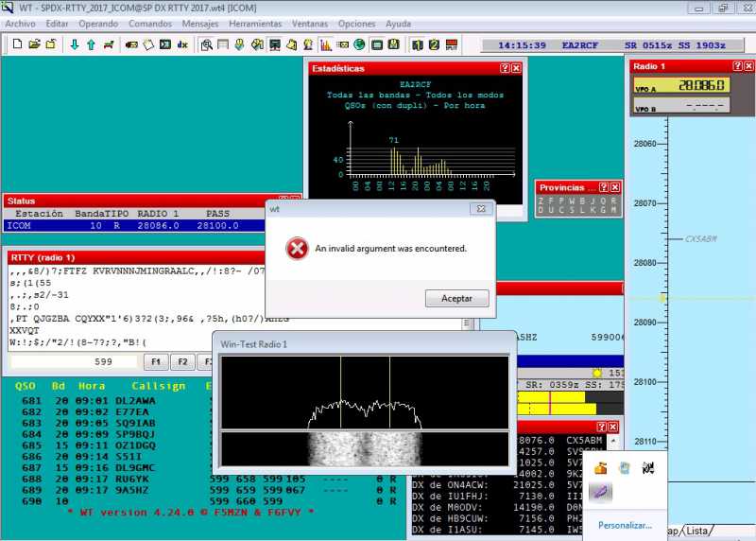Click the floppy disk save toolbar icon
This screenshot has width=756, height=541.
point(394,44)
